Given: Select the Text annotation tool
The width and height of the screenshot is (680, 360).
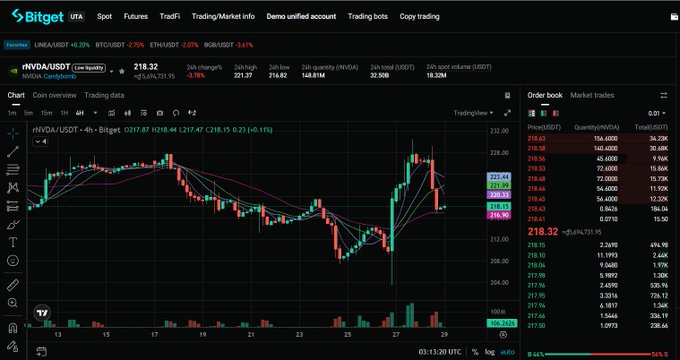Looking at the screenshot, I should [x=13, y=242].
